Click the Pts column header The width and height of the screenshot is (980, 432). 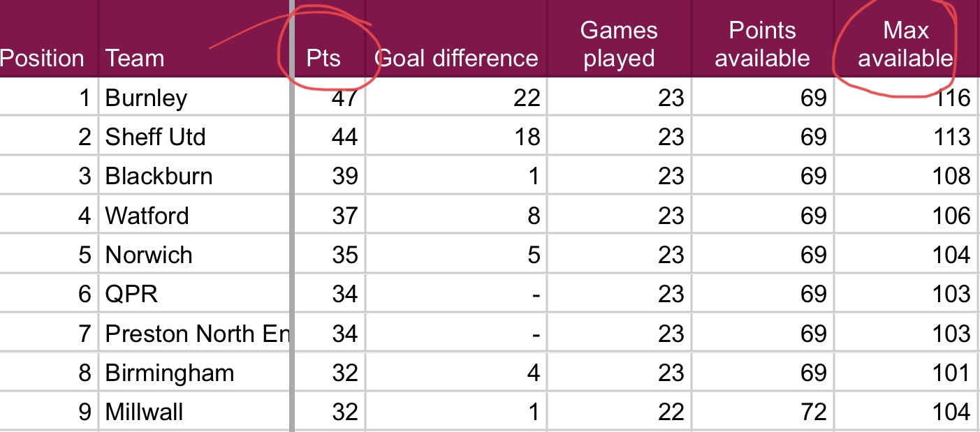323,58
